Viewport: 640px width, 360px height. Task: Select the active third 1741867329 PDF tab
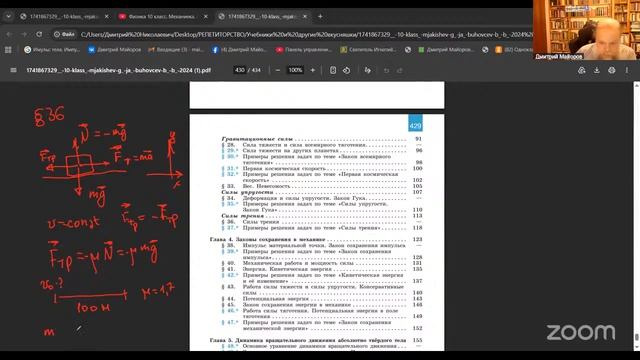[261, 16]
